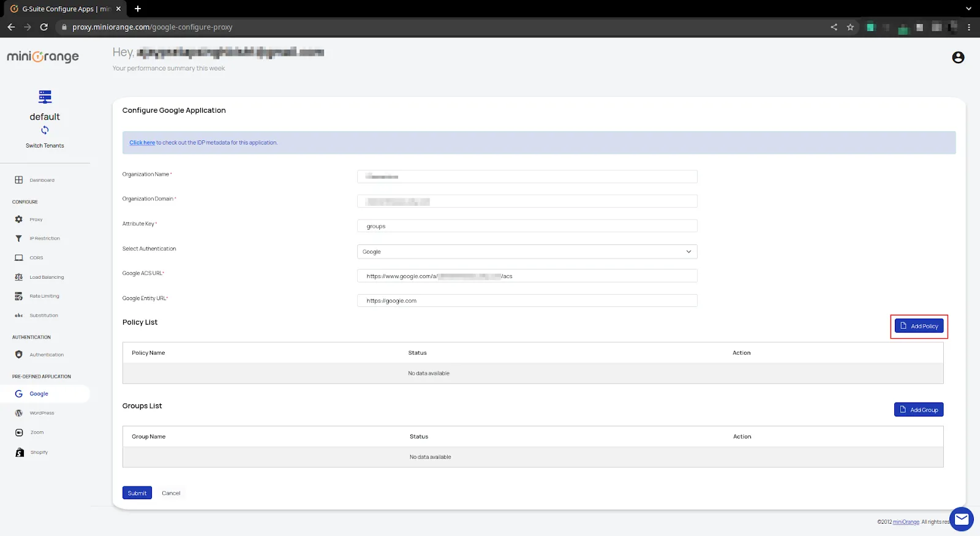This screenshot has height=536, width=980.
Task: Reload the page with refresh icon
Action: pyautogui.click(x=44, y=27)
